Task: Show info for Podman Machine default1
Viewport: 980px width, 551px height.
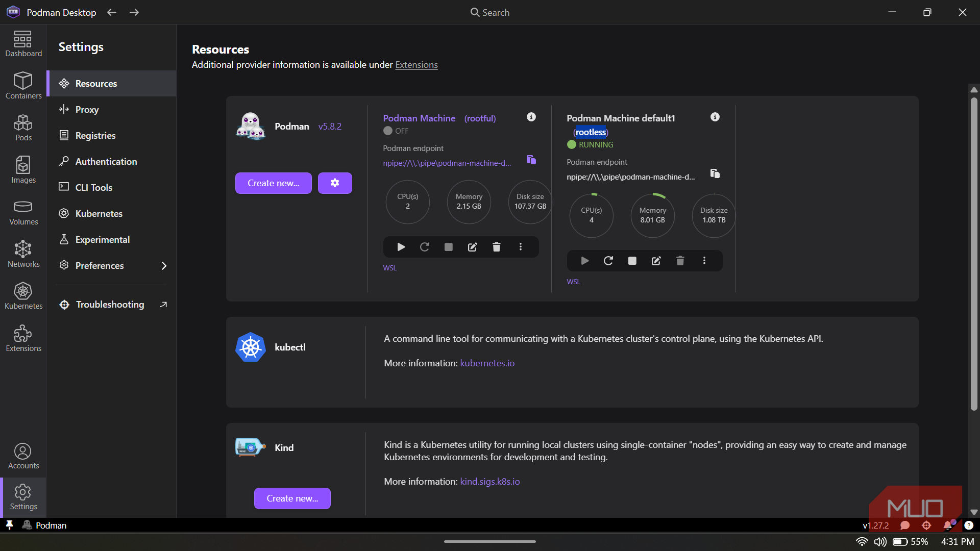Action: [x=715, y=117]
